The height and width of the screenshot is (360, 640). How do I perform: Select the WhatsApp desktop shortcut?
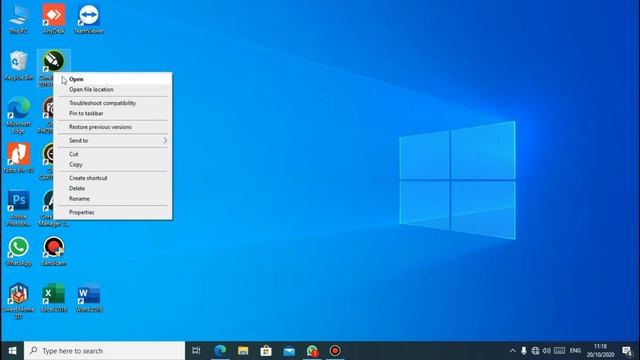pyautogui.click(x=18, y=251)
